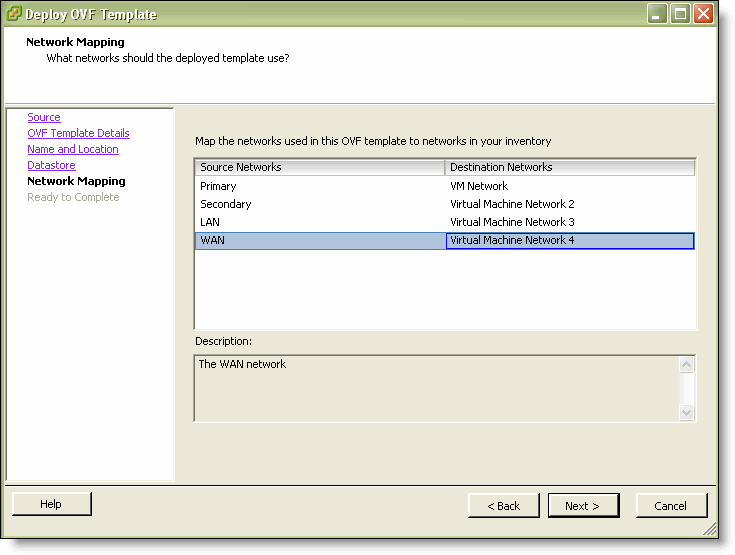Open destination dropdown for VM Network
The width and height of the screenshot is (735, 555).
[x=570, y=186]
